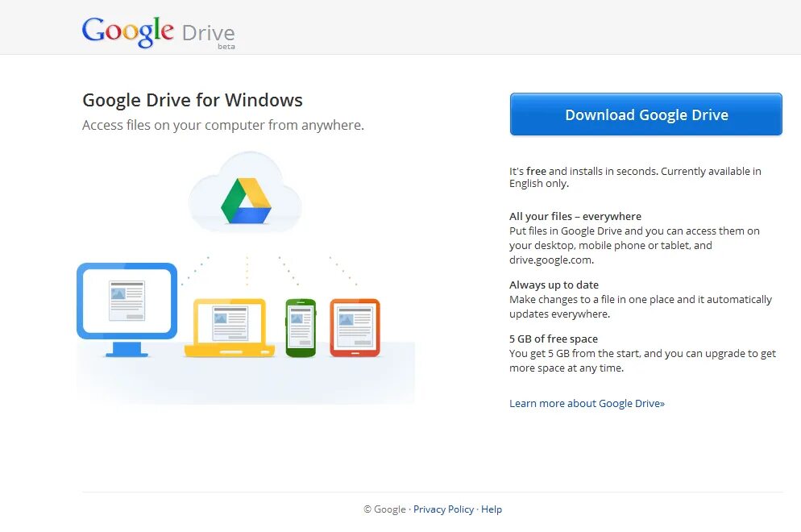The image size is (801, 532).
Task: Click the Google Drive beta logo
Action: 159,32
